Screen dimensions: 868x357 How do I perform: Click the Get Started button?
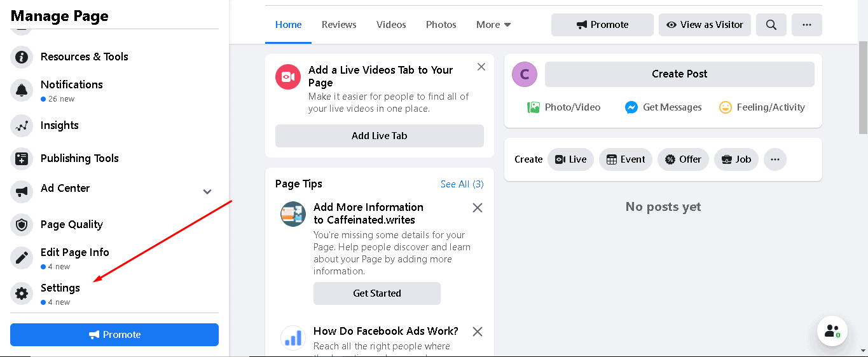pos(377,293)
